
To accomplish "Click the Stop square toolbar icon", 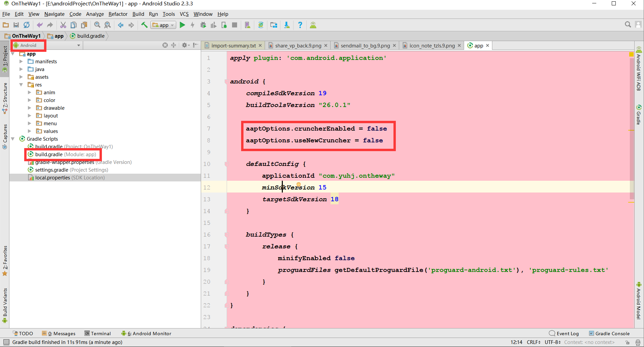I will click(x=235, y=25).
